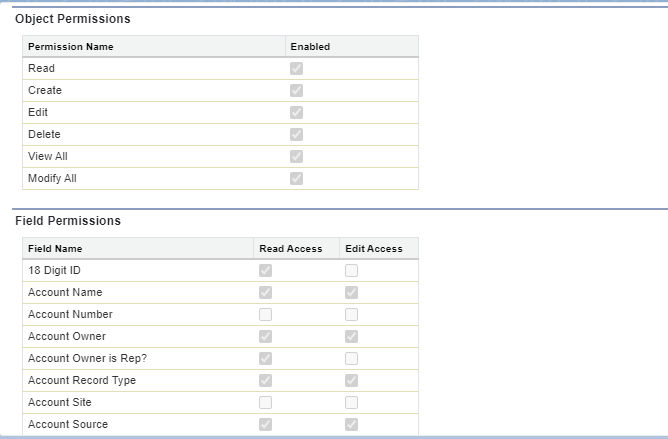
Task: Enable Read Access for Account Site
Action: pos(265,402)
